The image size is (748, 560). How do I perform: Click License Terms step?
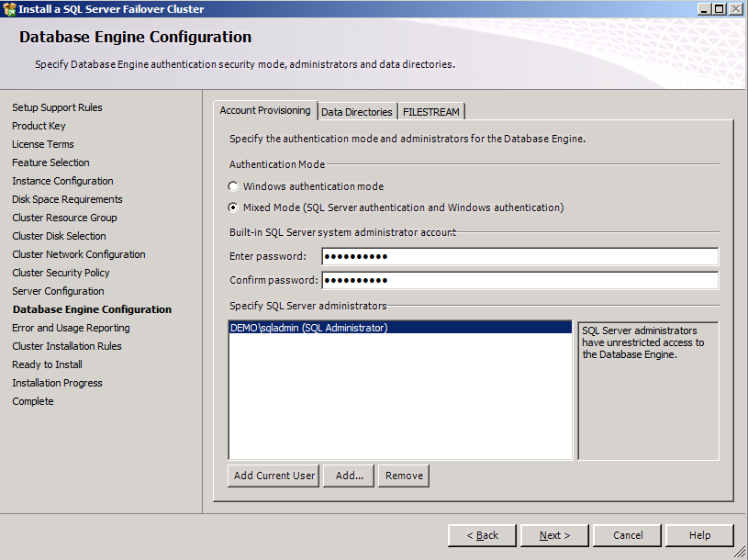[x=43, y=144]
